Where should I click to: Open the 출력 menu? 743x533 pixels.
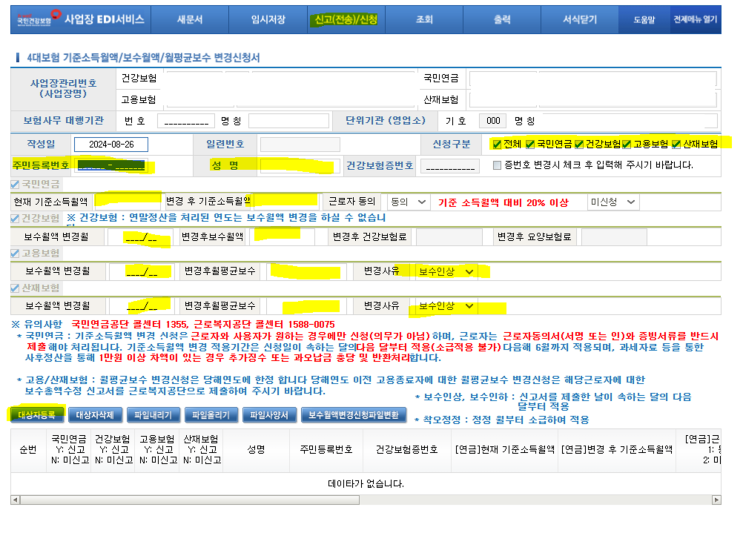pyautogui.click(x=502, y=19)
